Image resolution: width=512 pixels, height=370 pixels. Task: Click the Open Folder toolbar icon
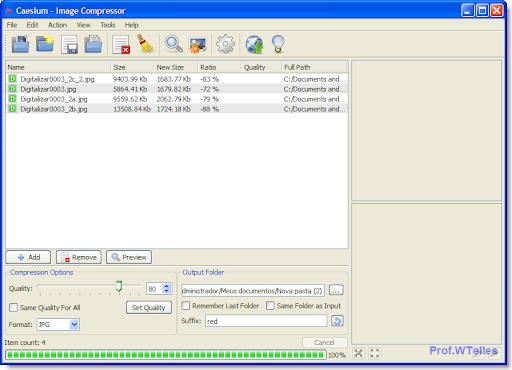pos(45,44)
